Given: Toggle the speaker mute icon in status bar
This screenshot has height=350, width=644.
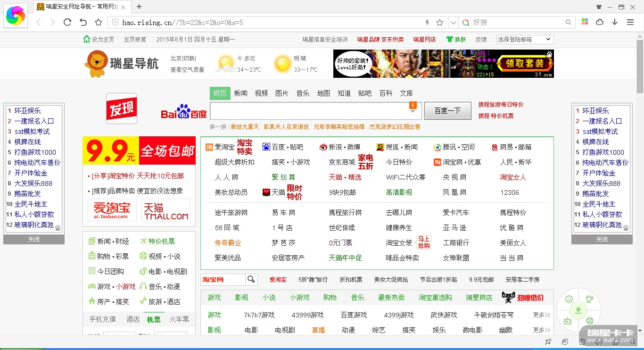Looking at the screenshot, I should tap(598, 342).
